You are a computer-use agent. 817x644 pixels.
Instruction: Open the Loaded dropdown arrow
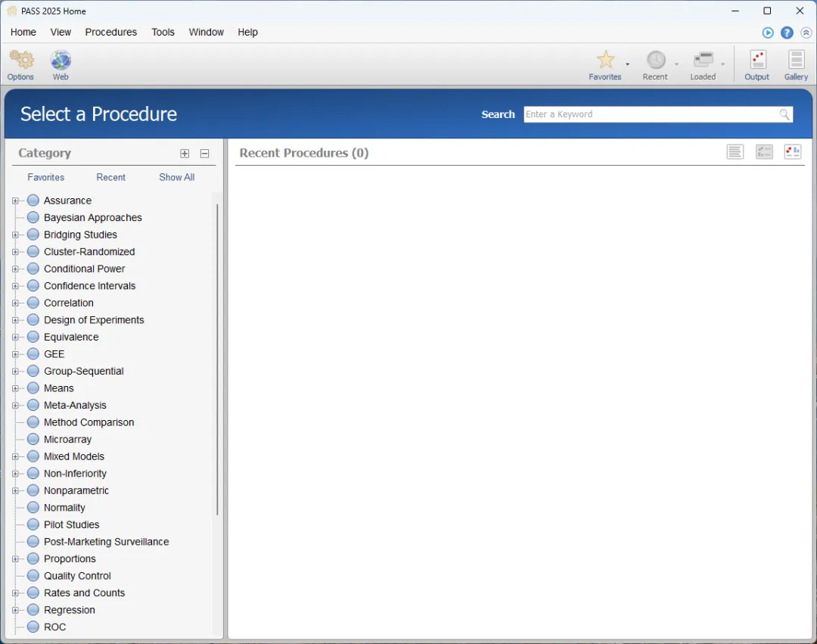point(722,64)
